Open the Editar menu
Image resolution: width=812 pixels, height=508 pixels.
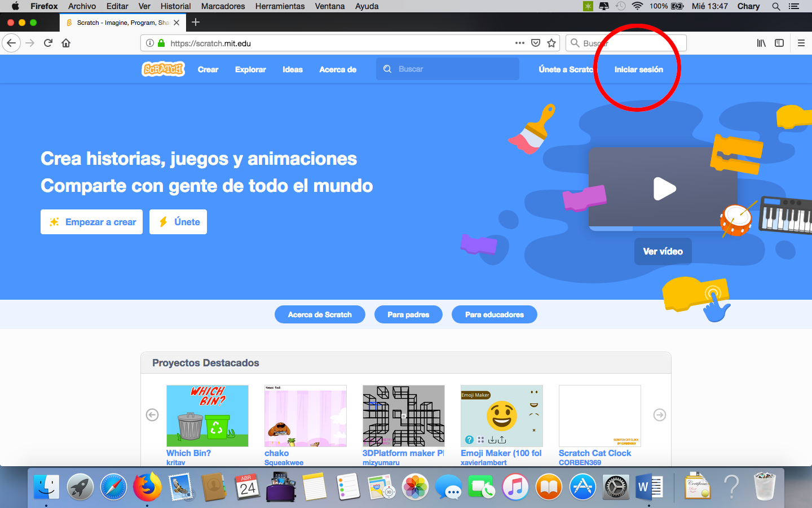coord(117,6)
